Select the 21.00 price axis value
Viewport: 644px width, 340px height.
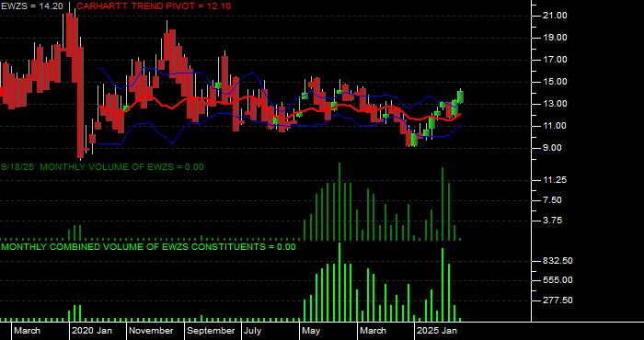pyautogui.click(x=556, y=16)
